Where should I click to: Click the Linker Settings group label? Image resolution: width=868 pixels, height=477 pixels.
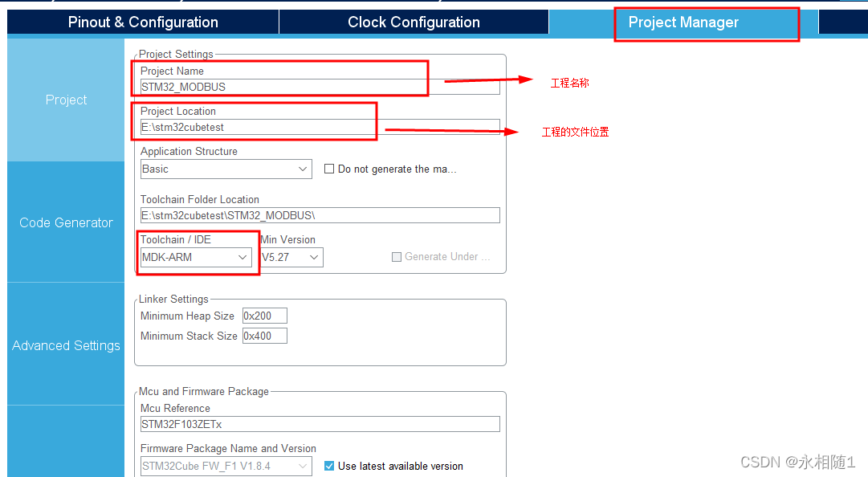[x=173, y=299]
